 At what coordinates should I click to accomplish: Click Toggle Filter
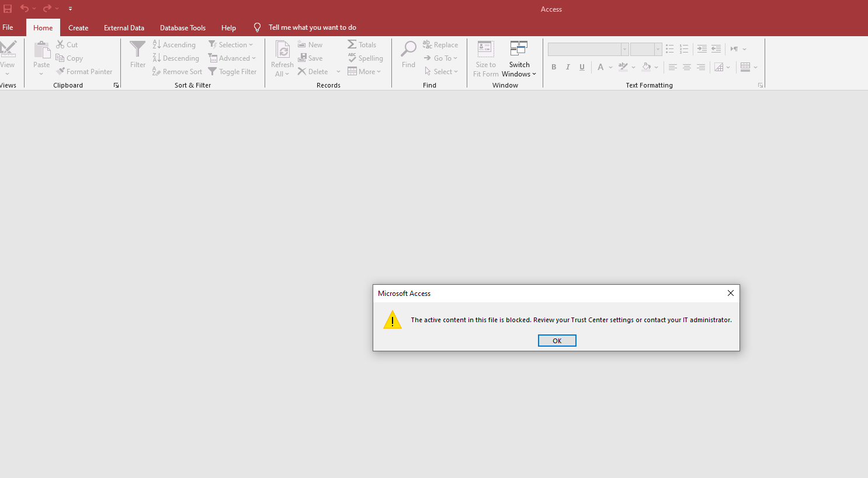[232, 71]
